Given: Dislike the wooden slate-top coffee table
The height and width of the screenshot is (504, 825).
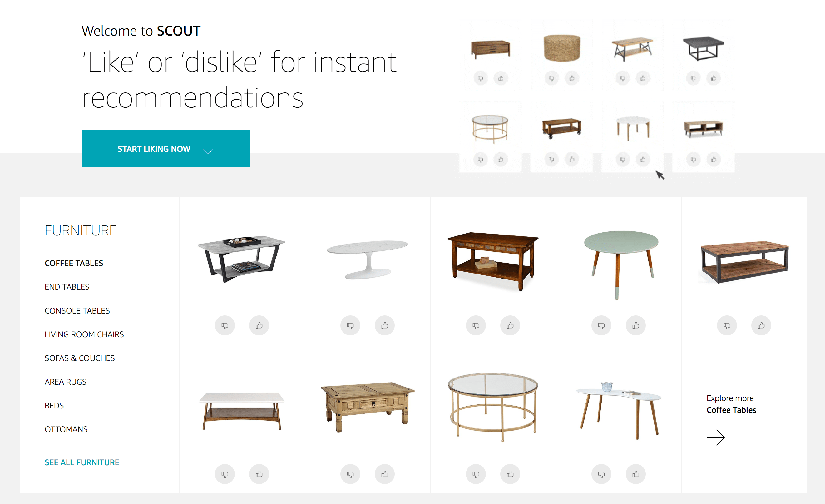Looking at the screenshot, I should [x=476, y=325].
